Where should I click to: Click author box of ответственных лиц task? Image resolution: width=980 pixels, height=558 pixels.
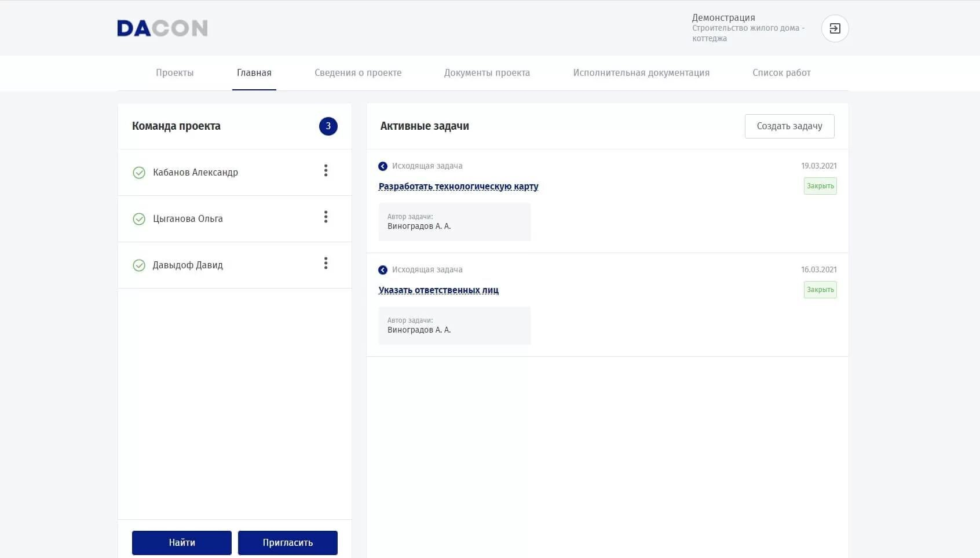pos(455,326)
